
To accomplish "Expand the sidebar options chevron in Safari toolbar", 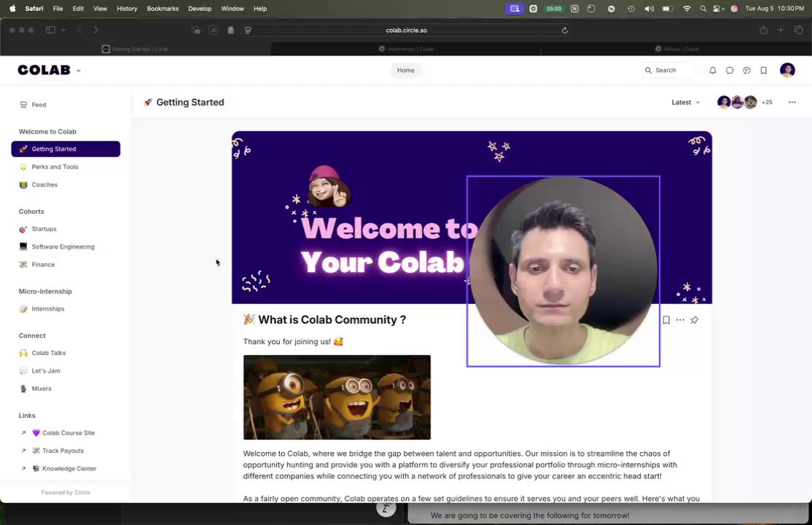I will (63, 30).
